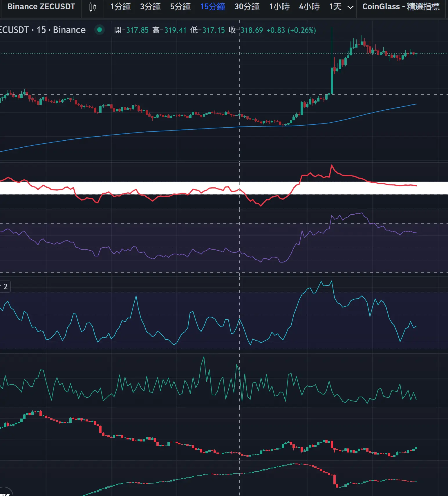Image resolution: width=448 pixels, height=496 pixels.
Task: Switch to the 3分鐘 timeframe
Action: [x=150, y=7]
